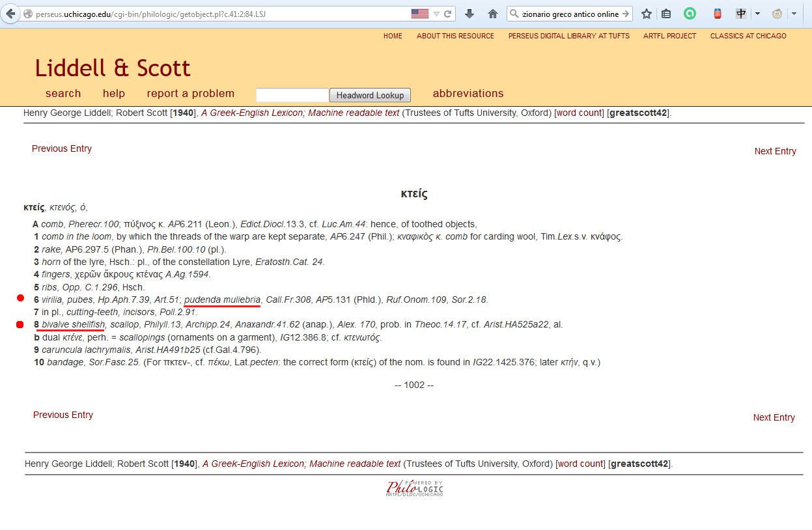Open the abbreviations link
The width and height of the screenshot is (812, 530).
click(468, 93)
